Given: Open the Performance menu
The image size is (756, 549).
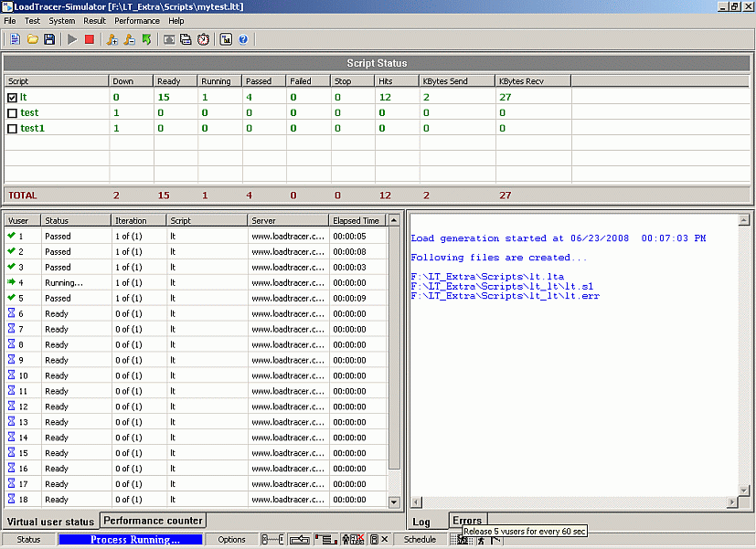Looking at the screenshot, I should (136, 20).
